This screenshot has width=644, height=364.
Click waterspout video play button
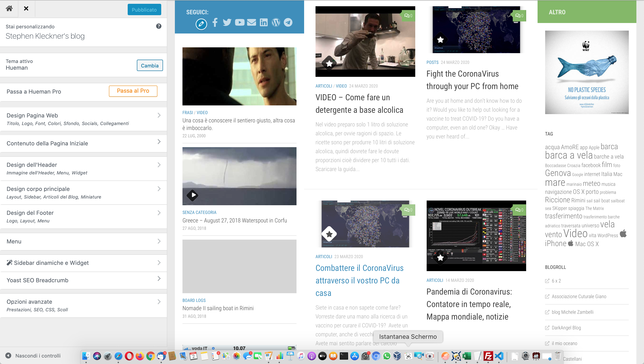point(192,195)
